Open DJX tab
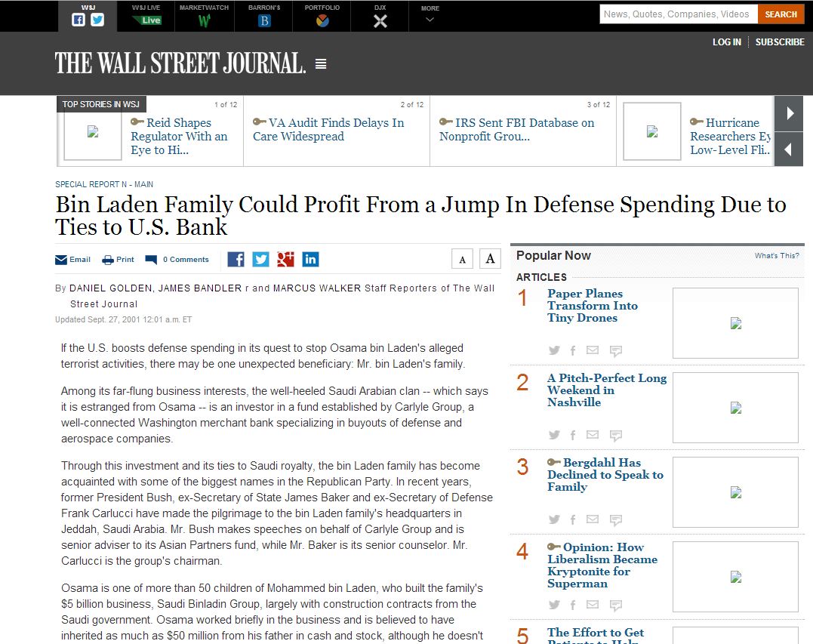The width and height of the screenshot is (813, 644). (380, 16)
